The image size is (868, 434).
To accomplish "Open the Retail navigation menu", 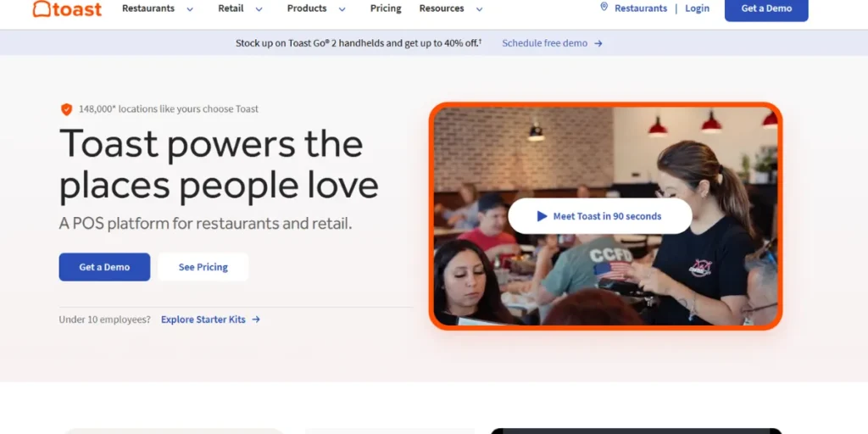I will 231,8.
